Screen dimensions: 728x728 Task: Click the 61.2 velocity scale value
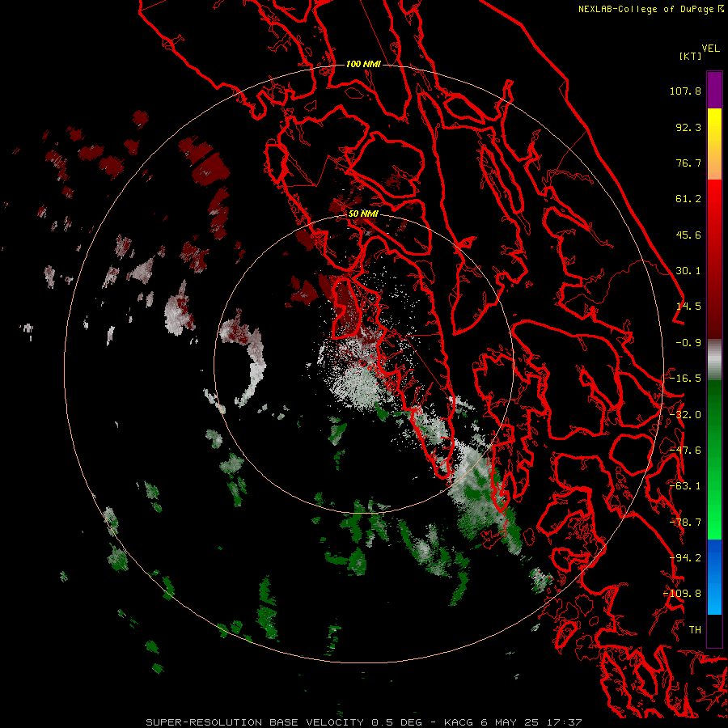(x=688, y=199)
